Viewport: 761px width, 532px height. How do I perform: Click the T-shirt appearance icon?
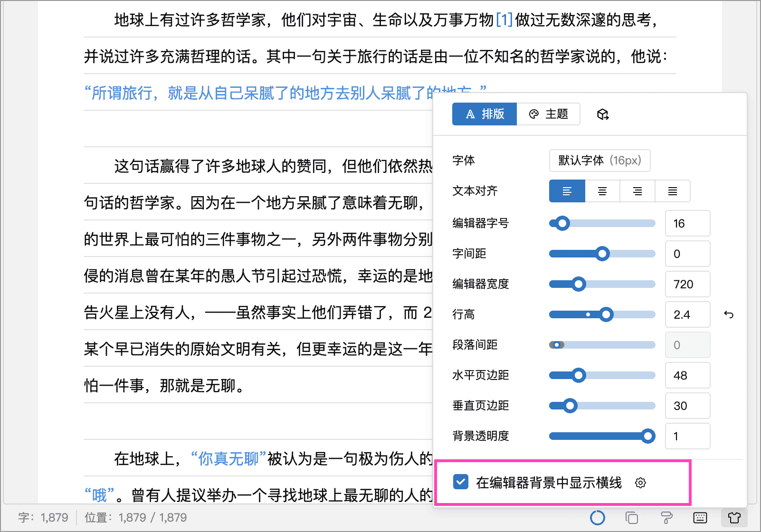[x=734, y=517]
